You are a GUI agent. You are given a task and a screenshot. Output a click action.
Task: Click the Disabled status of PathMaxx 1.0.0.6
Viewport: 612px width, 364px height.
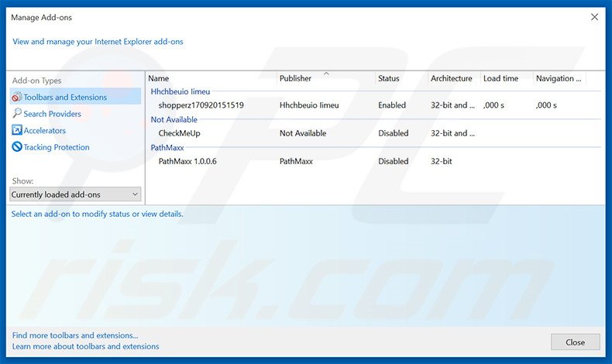point(393,161)
